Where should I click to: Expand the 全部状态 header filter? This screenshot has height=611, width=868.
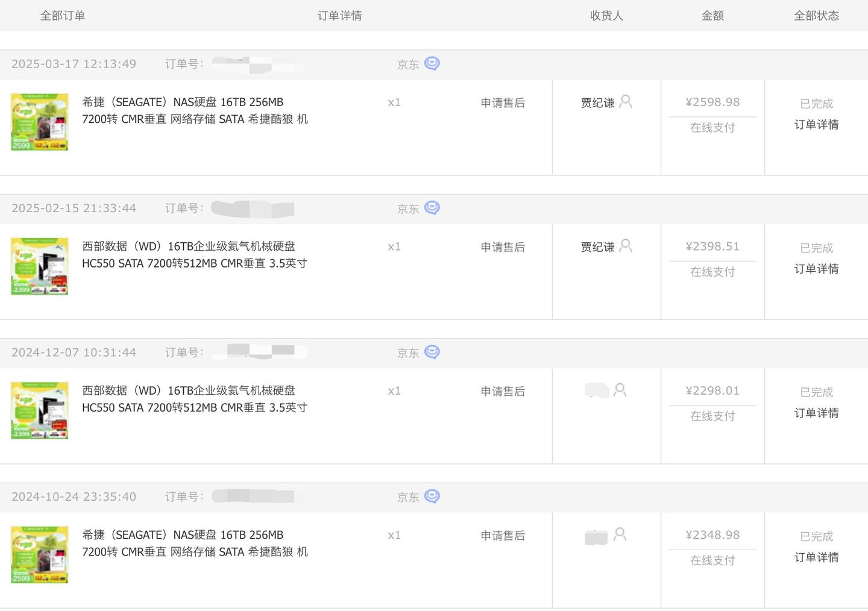816,16
